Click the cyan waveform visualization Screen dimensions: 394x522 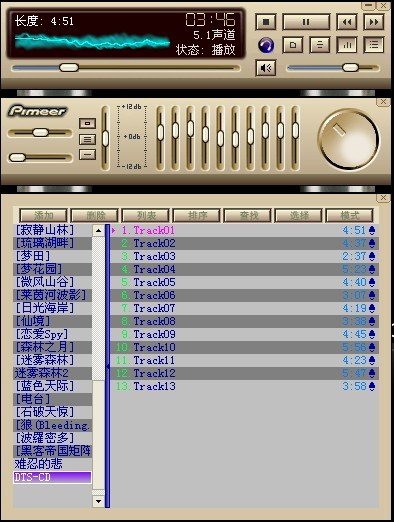click(x=92, y=42)
